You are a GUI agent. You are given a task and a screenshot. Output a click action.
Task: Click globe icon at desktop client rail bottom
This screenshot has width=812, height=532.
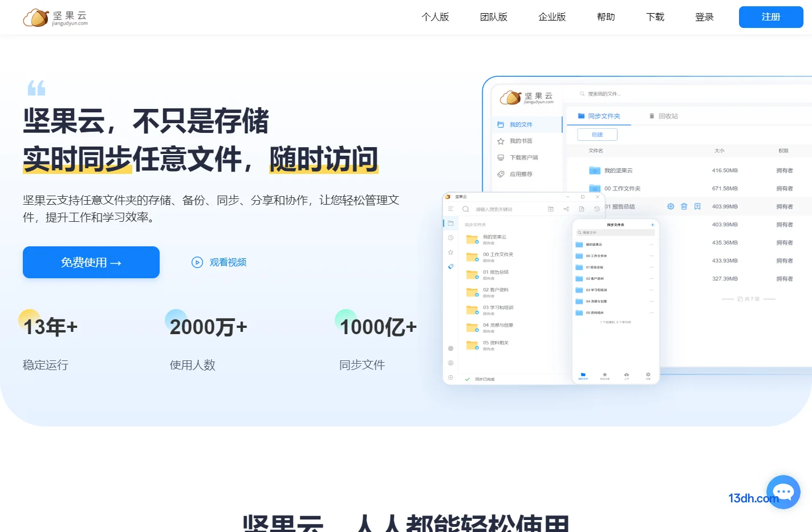450,348
